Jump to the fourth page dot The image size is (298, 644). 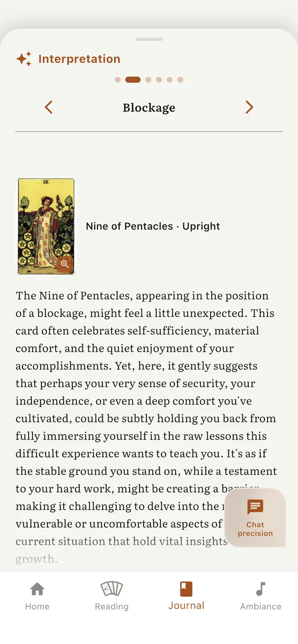tap(159, 80)
